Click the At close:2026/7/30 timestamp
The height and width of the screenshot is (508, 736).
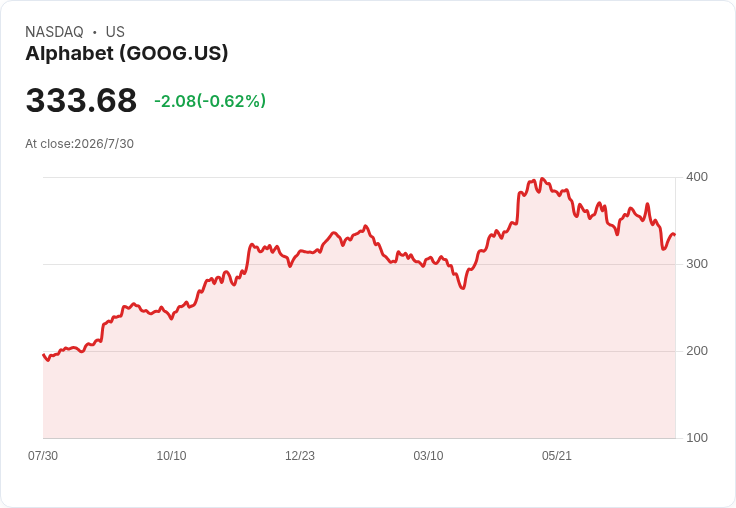click(x=79, y=144)
